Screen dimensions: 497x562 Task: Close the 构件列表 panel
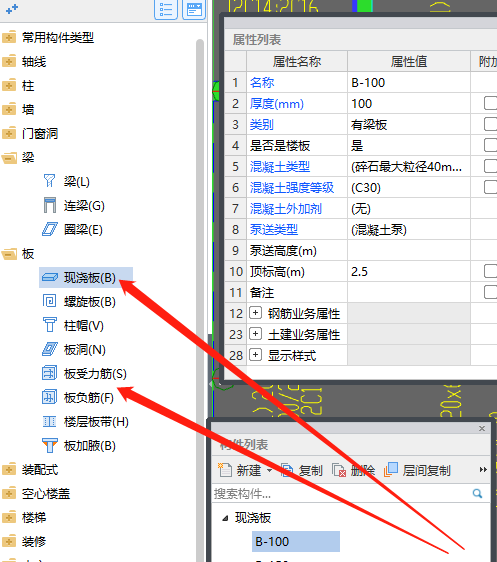[x=482, y=428]
